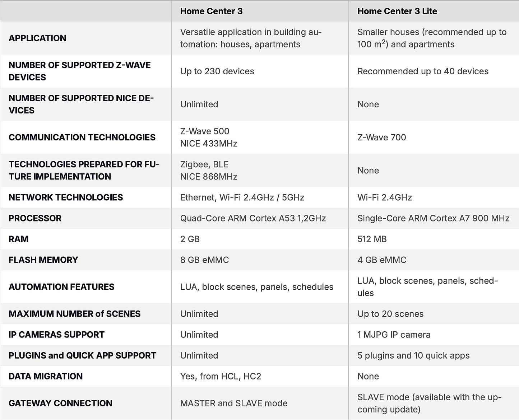Select the APPLICATION row label
The width and height of the screenshot is (519, 420).
[37, 38]
